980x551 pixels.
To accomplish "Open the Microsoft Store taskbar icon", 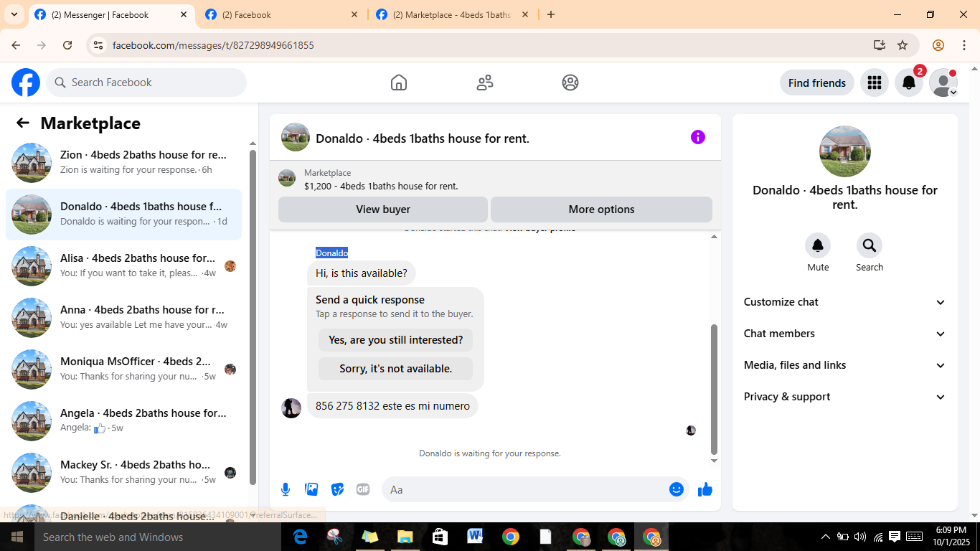I will [440, 537].
